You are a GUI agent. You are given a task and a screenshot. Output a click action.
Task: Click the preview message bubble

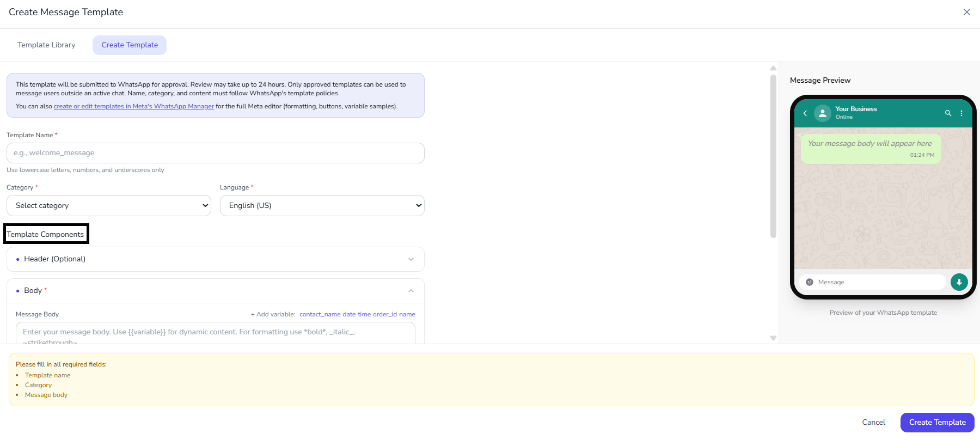click(871, 149)
